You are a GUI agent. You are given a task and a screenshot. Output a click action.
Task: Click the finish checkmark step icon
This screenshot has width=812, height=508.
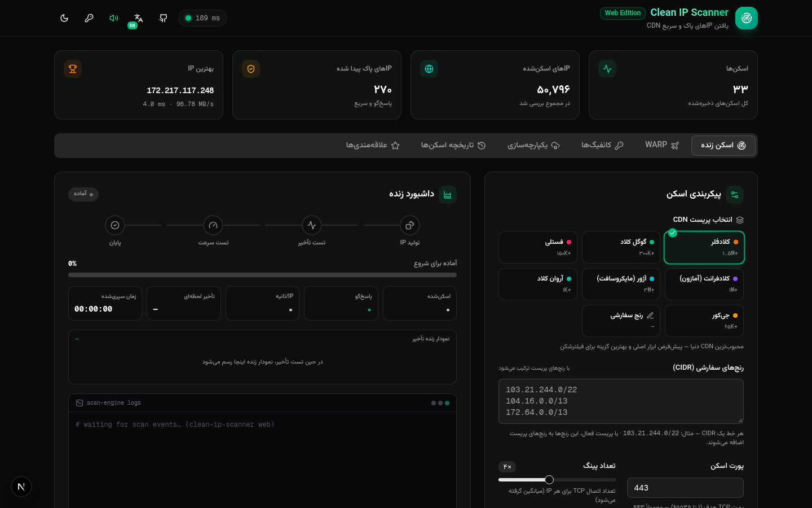115,225
